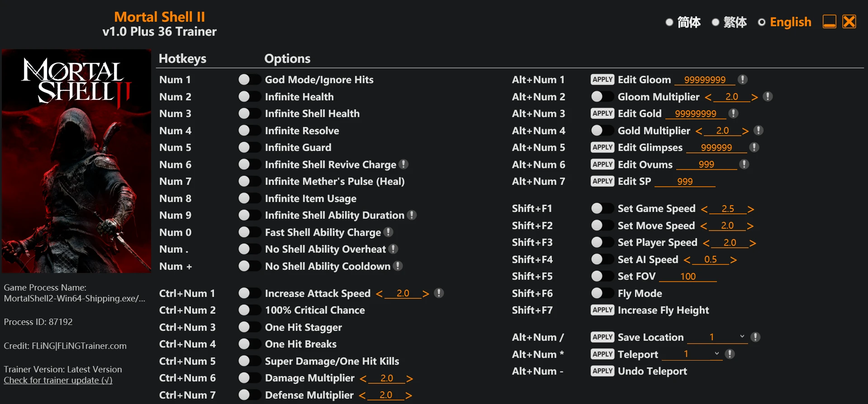This screenshot has height=404, width=868.
Task: Apply Edit Ovums value
Action: point(602,164)
